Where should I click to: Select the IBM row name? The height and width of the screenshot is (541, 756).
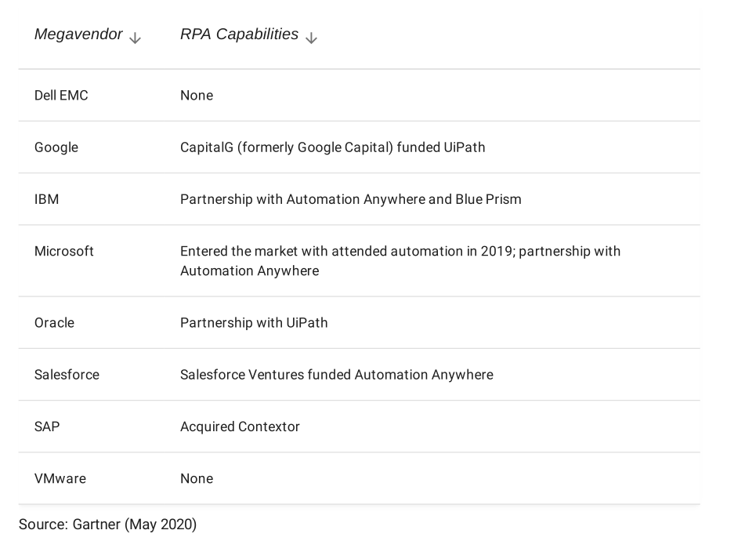coord(47,199)
